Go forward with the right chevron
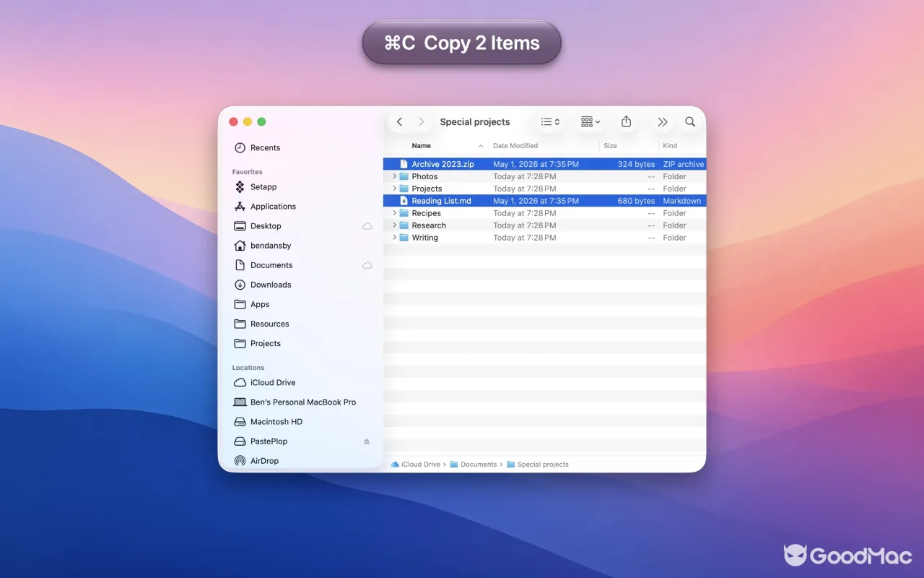Image resolution: width=924 pixels, height=578 pixels. tap(422, 122)
